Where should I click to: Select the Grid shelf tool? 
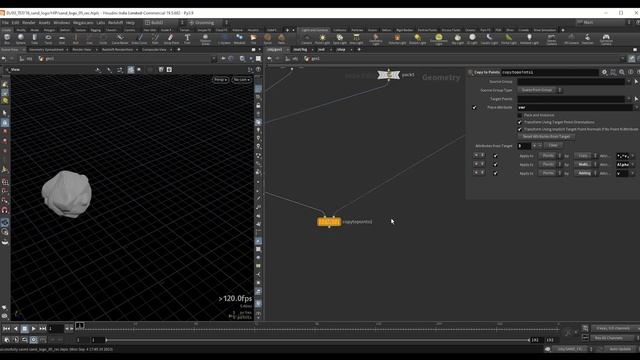[x=62, y=39]
